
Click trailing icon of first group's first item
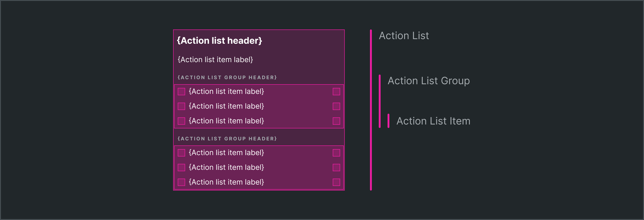click(336, 92)
